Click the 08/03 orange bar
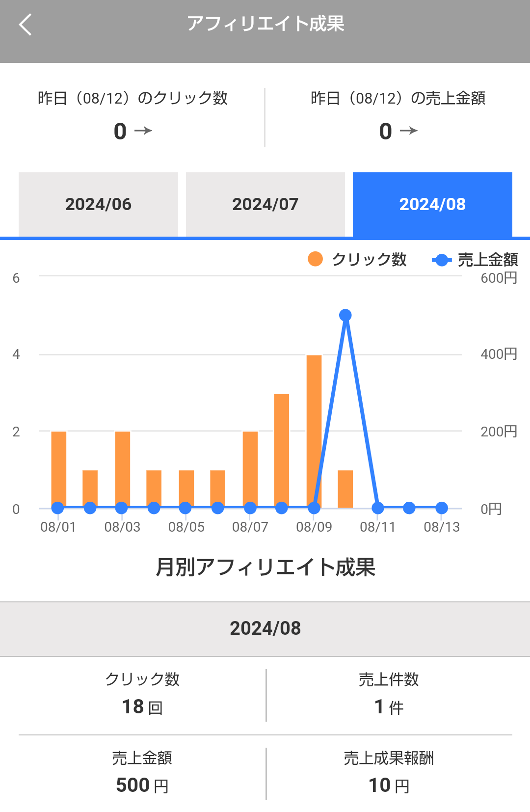530x812 pixels. click(x=123, y=469)
